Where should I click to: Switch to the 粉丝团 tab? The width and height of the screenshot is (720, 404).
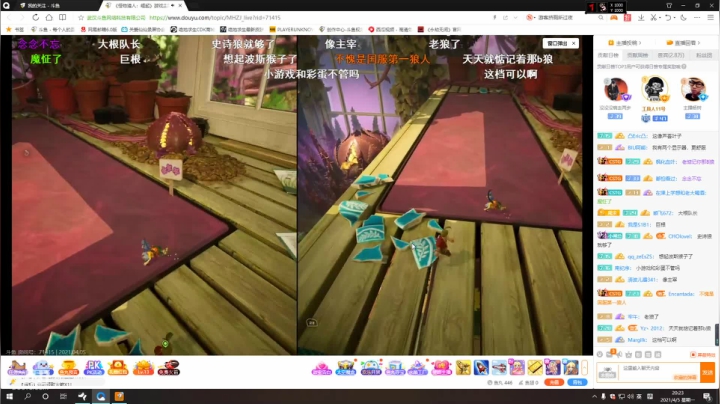click(704, 55)
